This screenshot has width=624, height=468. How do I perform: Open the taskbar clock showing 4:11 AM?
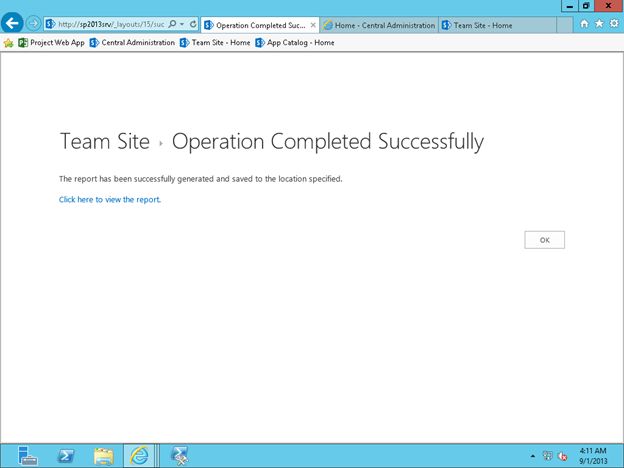pos(593,456)
